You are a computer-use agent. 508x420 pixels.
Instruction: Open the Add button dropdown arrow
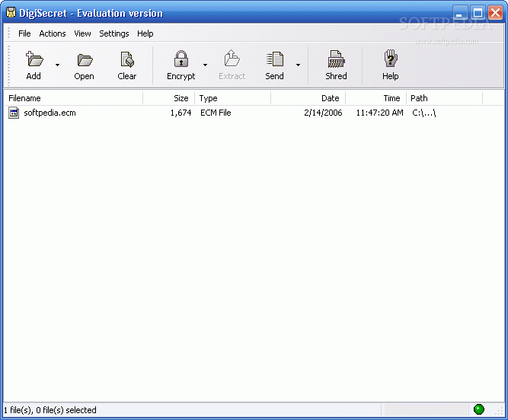(57, 65)
